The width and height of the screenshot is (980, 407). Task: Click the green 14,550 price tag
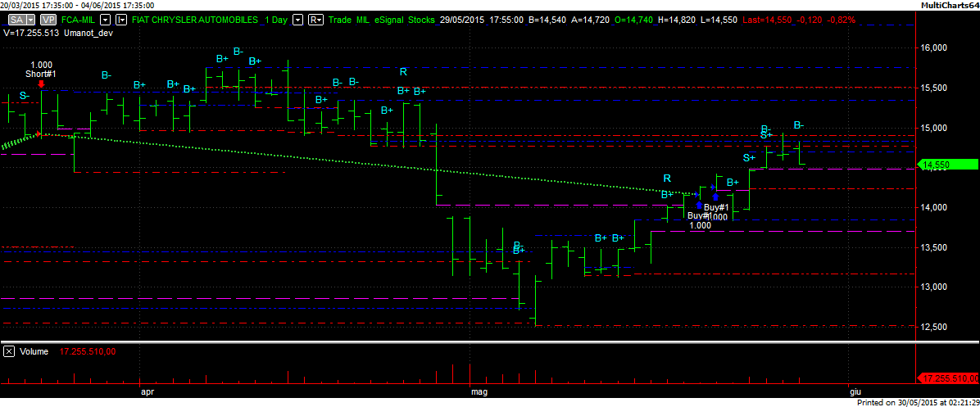tap(946, 165)
